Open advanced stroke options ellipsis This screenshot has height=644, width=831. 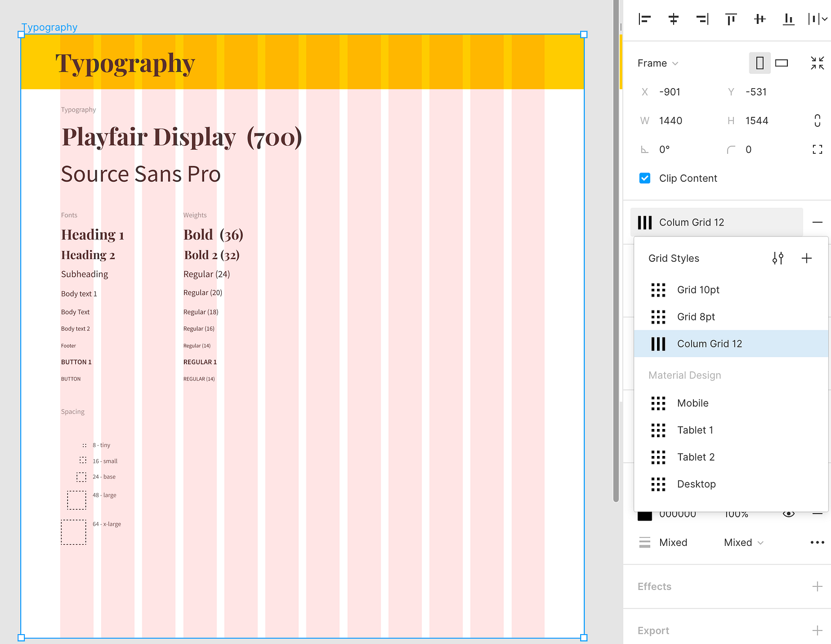pos(817,543)
